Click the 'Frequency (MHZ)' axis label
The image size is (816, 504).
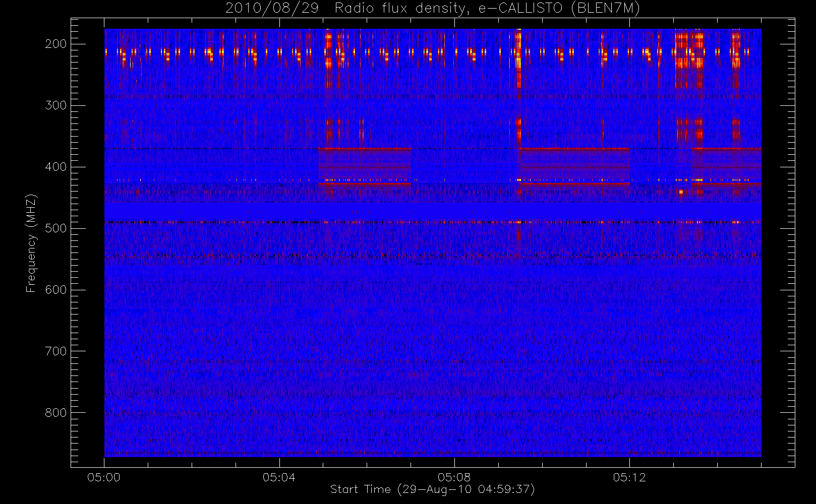31,243
